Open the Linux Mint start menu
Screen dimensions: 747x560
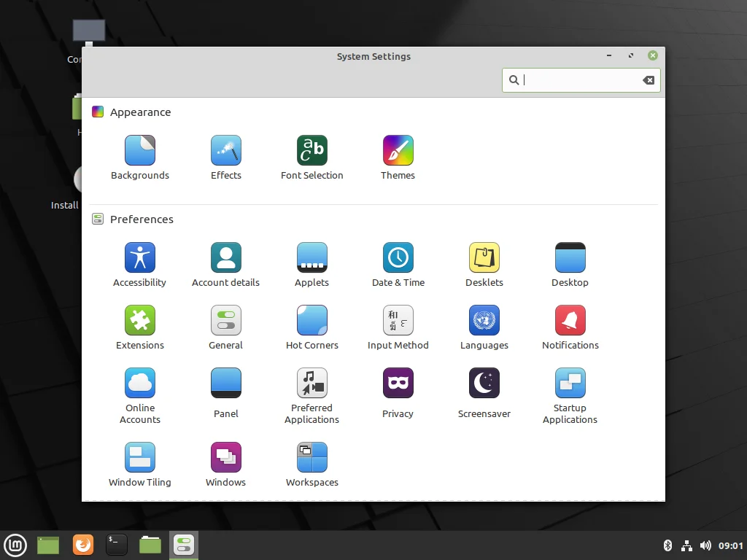(15, 545)
